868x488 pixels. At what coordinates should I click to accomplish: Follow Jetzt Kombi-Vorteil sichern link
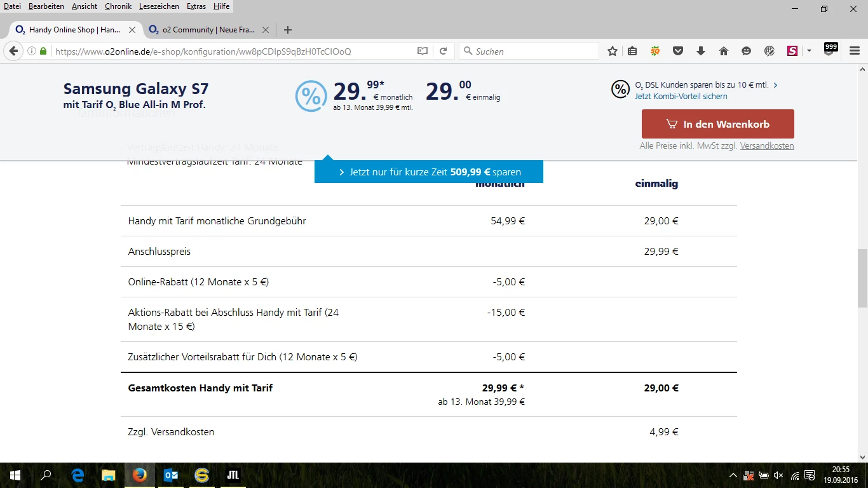click(681, 97)
